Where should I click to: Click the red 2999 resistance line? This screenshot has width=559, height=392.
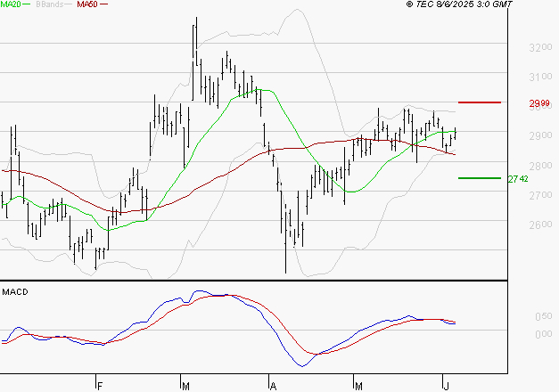480,102
